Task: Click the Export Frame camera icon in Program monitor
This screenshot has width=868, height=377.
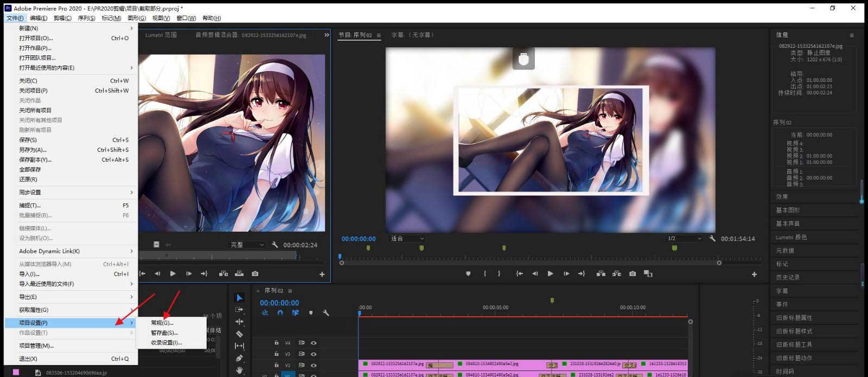Action: (632, 274)
